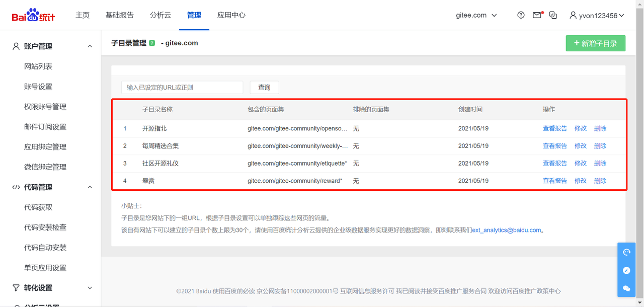Delete the 开源指北 subdirectory

(600, 128)
